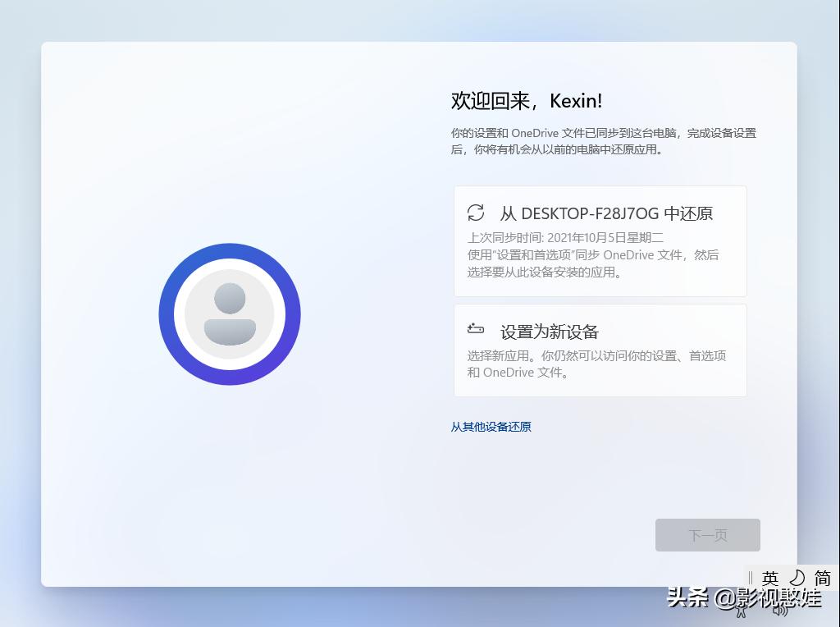
Task: Click the accessibility person icon near the bottom
Action: (741, 611)
